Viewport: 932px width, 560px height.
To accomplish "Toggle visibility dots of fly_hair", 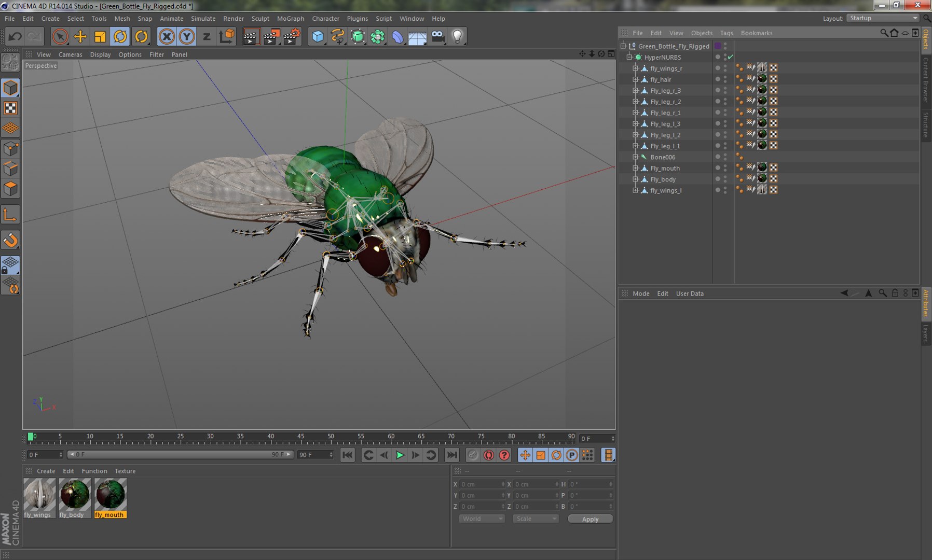I will click(x=725, y=79).
